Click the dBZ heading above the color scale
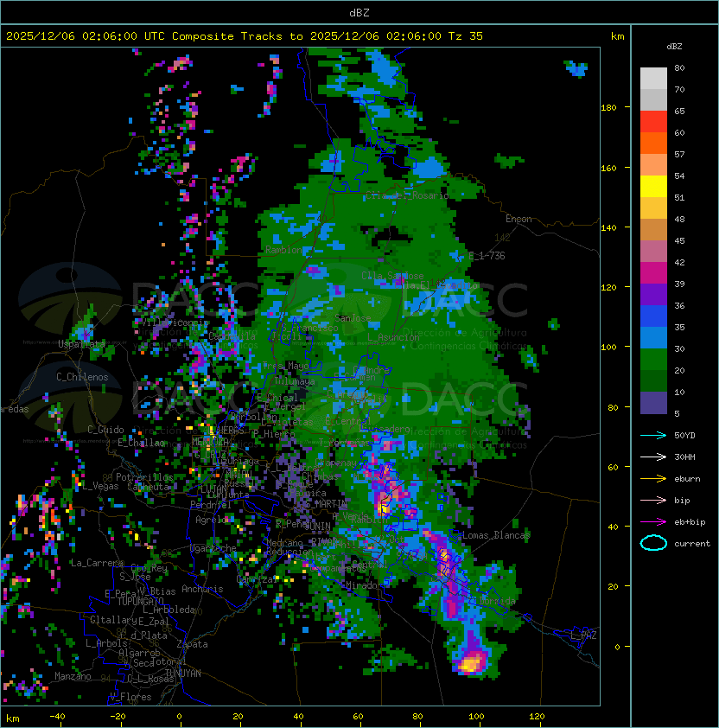The height and width of the screenshot is (728, 719). pos(674,47)
